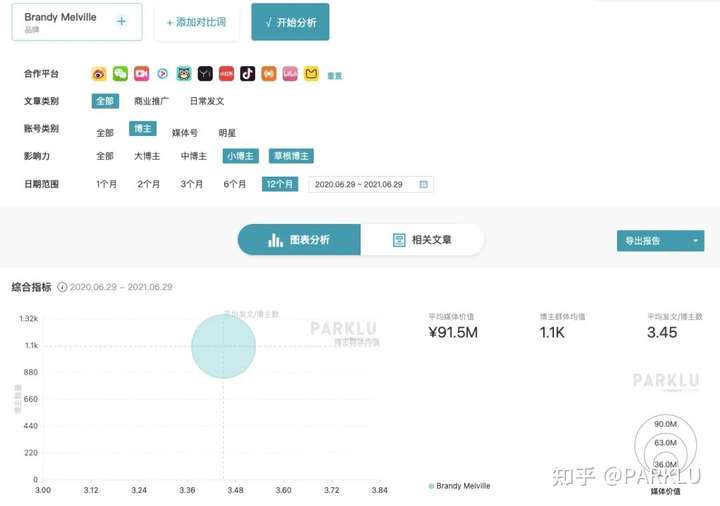Select the black Yi platform icon
Image resolution: width=720 pixels, height=506 pixels.
pos(205,74)
